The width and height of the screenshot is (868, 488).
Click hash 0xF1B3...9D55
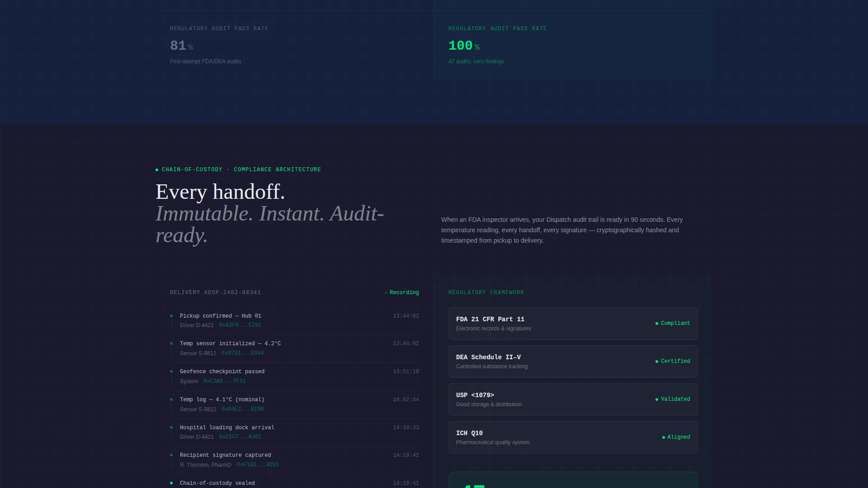pos(258,465)
